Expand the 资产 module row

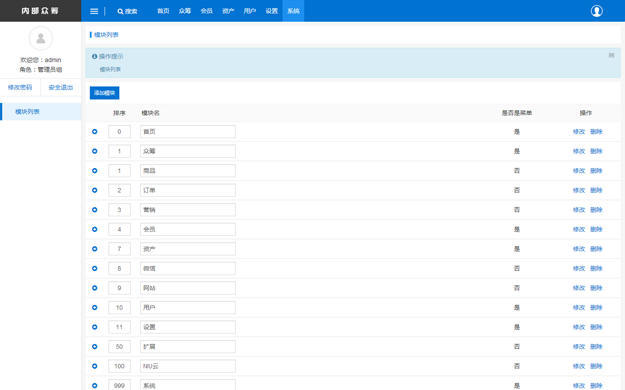pos(94,249)
